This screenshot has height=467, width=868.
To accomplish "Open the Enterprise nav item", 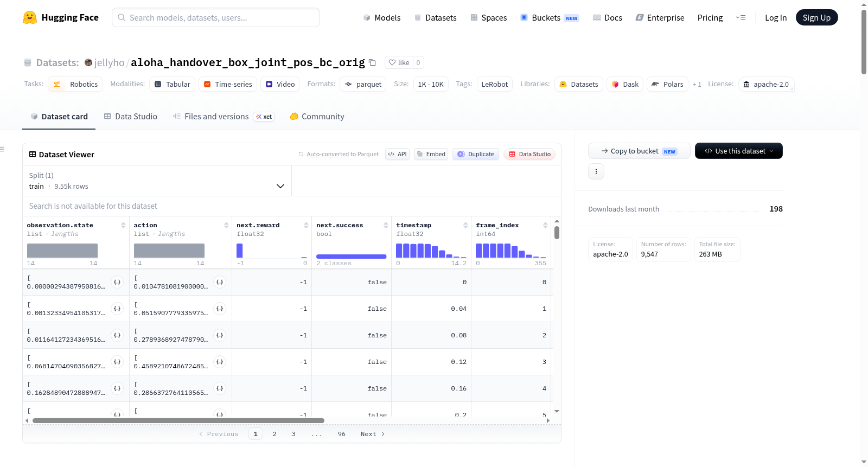I will point(660,17).
